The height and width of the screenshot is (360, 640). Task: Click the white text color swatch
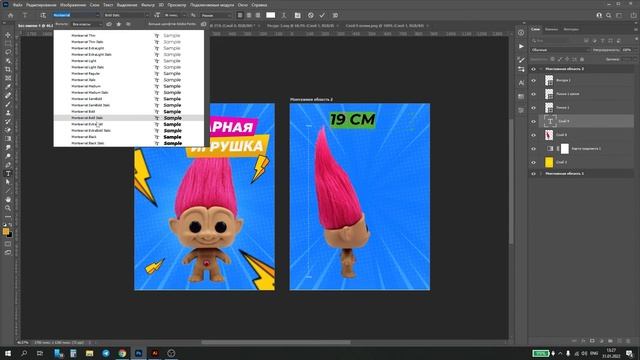click(x=271, y=15)
